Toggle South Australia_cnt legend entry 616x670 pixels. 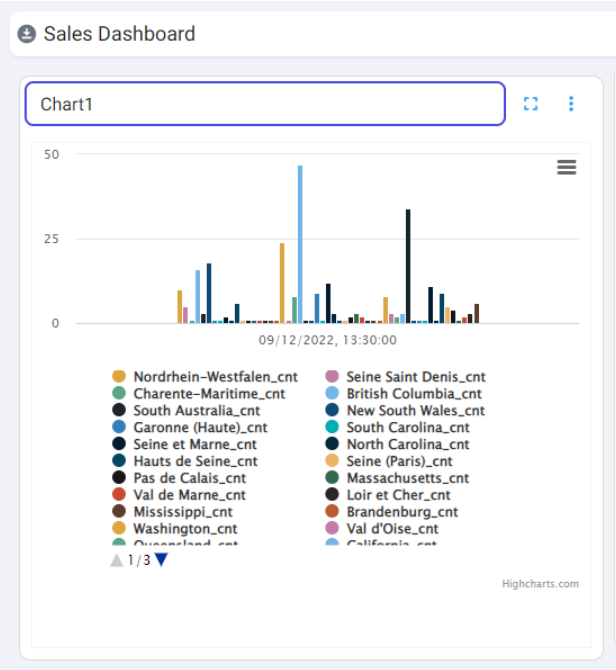pyautogui.click(x=186, y=410)
